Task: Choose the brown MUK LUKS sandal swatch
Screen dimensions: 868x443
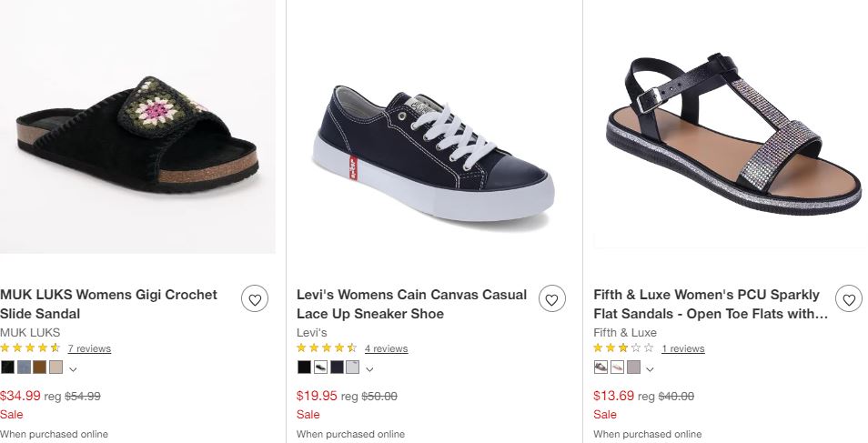Action: point(39,367)
